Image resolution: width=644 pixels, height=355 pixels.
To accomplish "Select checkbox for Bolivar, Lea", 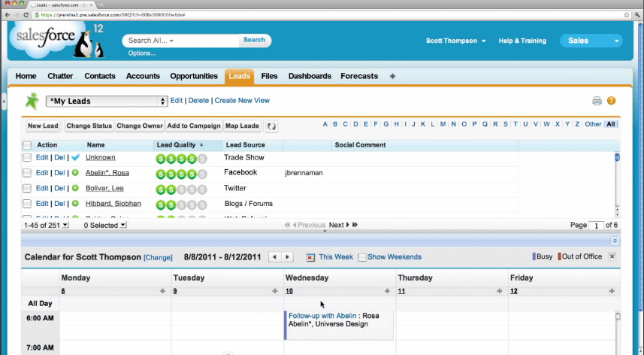I will (27, 188).
